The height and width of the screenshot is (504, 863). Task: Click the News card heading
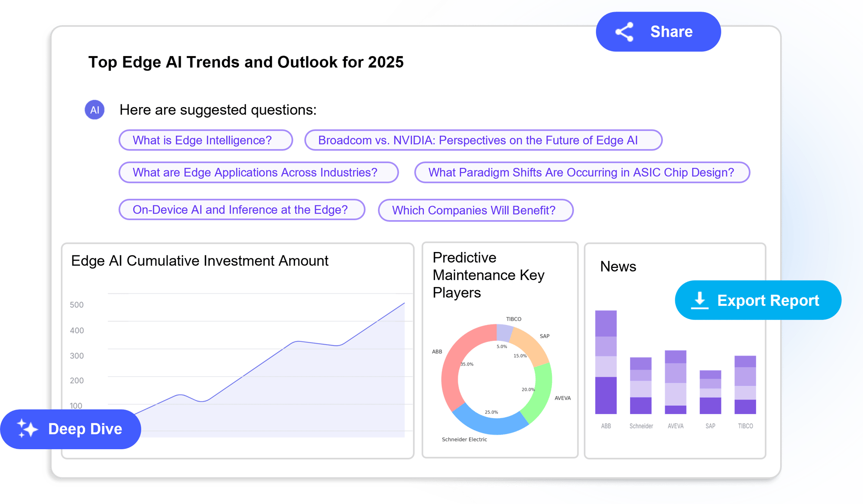618,267
